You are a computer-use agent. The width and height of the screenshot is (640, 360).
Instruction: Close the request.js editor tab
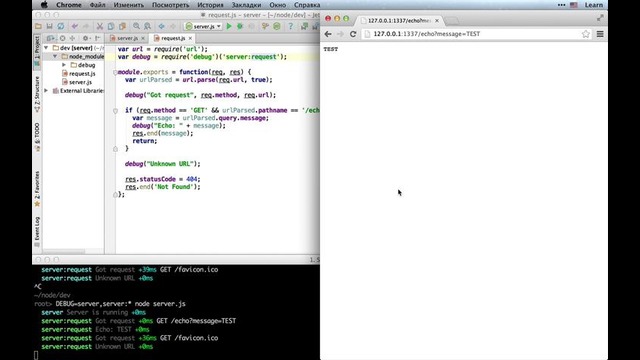tap(190, 38)
